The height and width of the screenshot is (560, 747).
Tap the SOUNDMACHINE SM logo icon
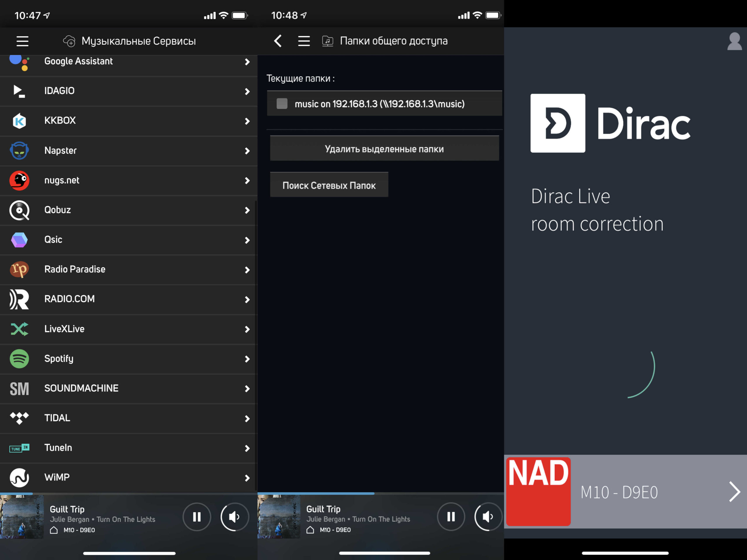click(19, 388)
